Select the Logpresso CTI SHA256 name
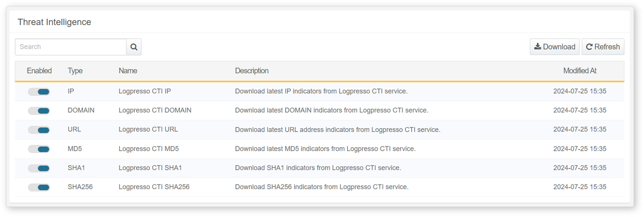Image resolution: width=644 pixels, height=217 pixels. 154,187
